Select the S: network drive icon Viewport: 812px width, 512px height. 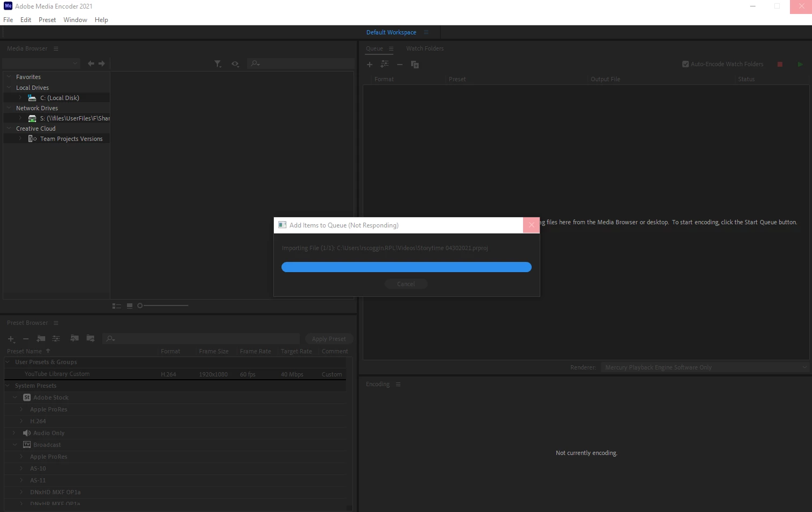coord(32,118)
